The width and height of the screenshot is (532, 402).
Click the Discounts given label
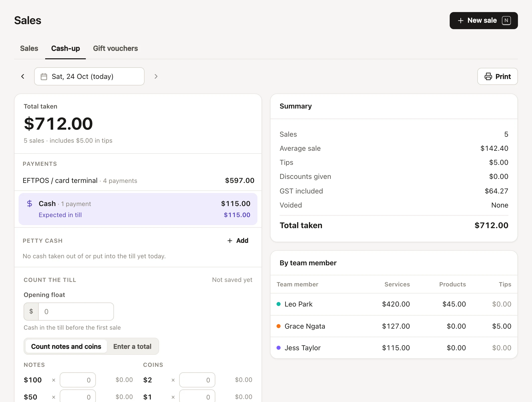point(305,176)
